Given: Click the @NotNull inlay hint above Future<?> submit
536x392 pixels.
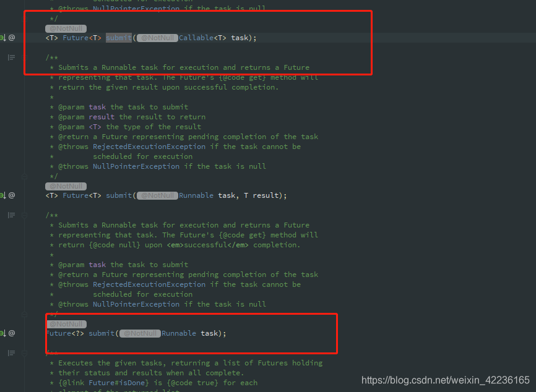Looking at the screenshot, I should tap(66, 324).
